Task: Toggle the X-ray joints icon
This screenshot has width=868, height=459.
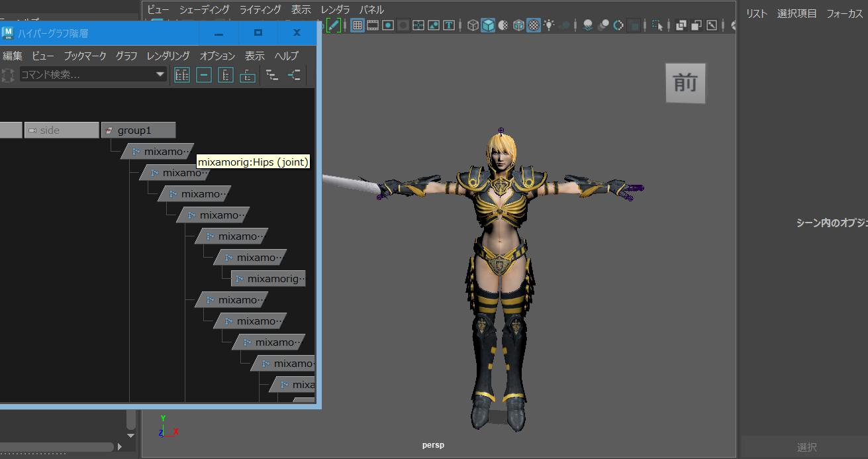Action: coord(712,25)
